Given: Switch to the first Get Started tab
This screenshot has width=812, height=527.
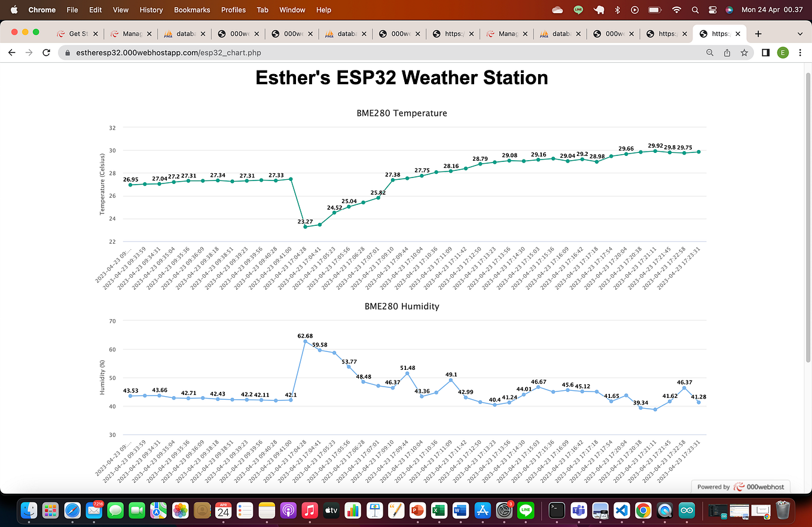Looking at the screenshot, I should (x=78, y=33).
